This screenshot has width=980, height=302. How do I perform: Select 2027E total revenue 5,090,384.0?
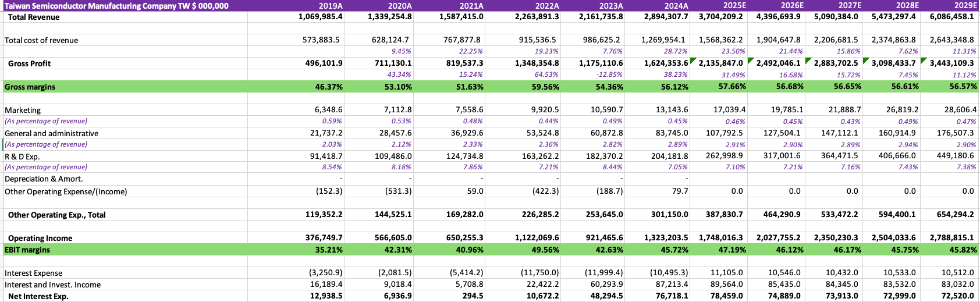[x=836, y=17]
